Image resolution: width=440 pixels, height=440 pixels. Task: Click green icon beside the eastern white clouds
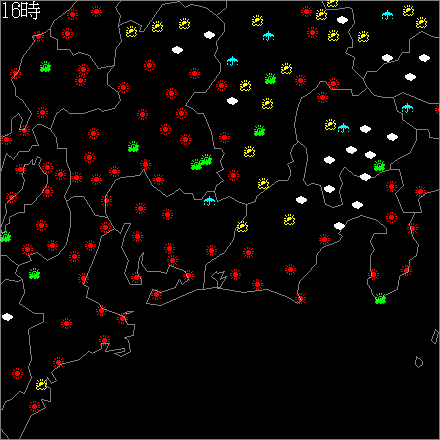[x=379, y=165]
